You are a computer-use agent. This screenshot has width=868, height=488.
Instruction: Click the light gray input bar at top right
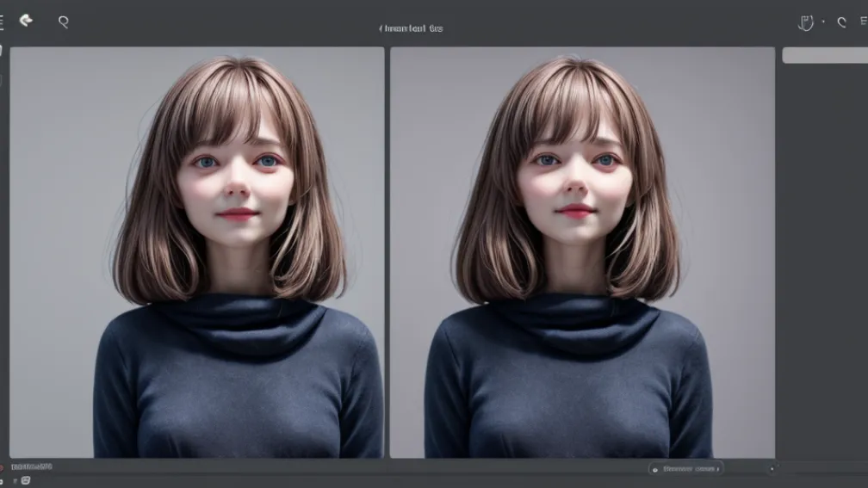(x=825, y=55)
